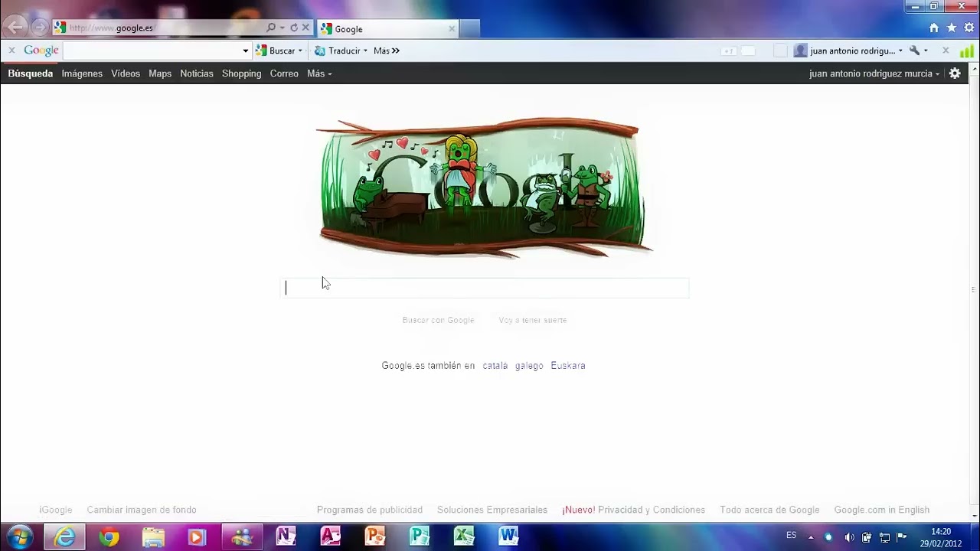The image size is (980, 551).
Task: Close the Google browser tab
Action: [x=452, y=28]
